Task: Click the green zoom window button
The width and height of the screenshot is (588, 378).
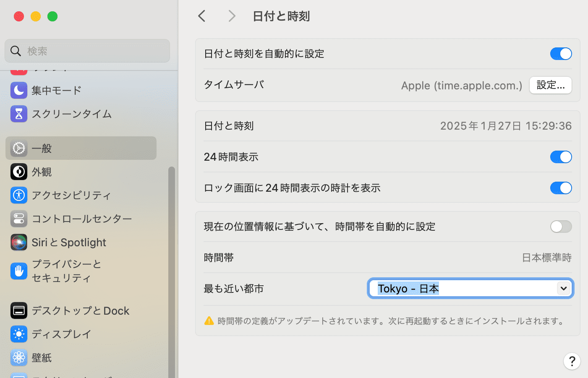Action: 52,16
